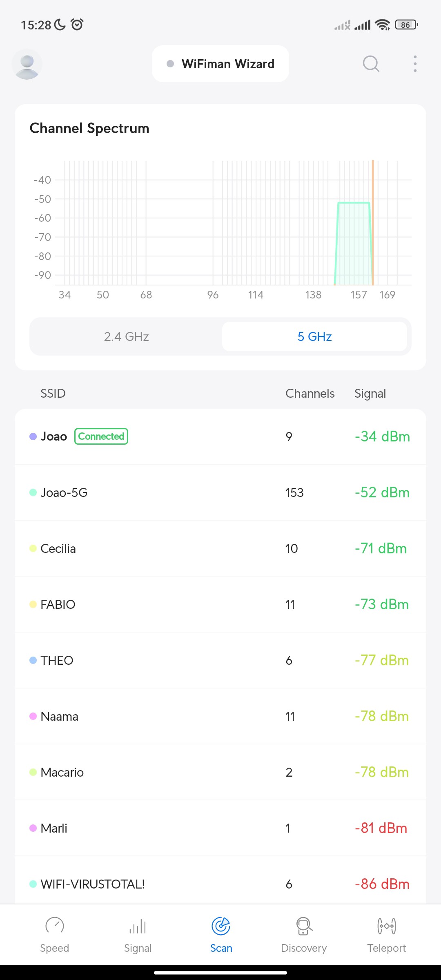
Task: Tap the profile avatar icon
Action: tap(27, 64)
